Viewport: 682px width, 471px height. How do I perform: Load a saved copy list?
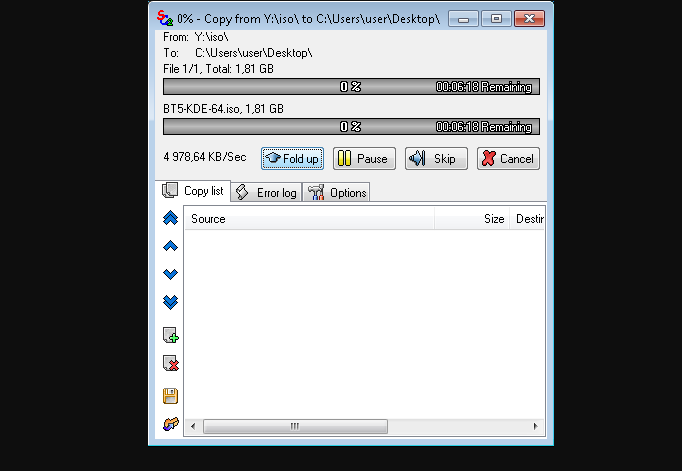pyautogui.click(x=170, y=424)
